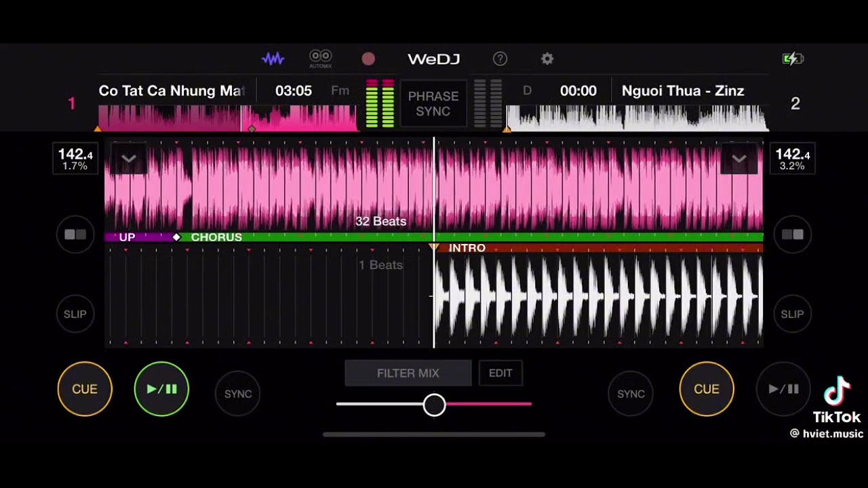The width and height of the screenshot is (868, 488).
Task: Tap the 32 Beats label
Action: point(381,222)
